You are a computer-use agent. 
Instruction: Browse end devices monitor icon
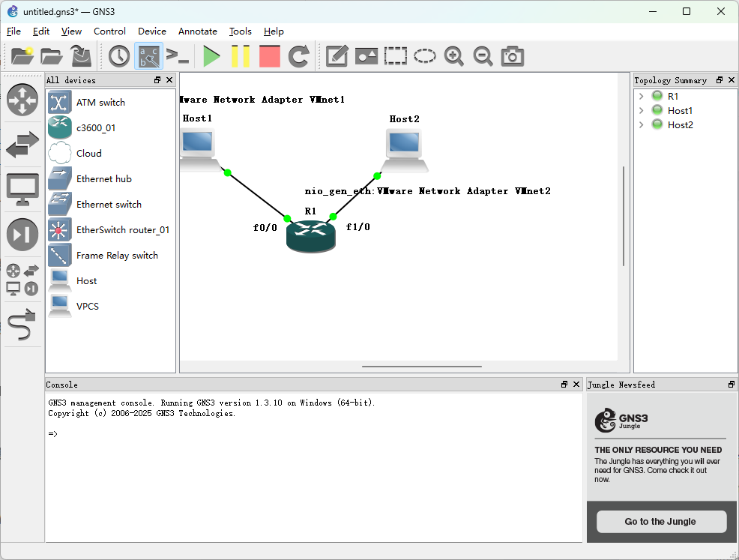(22, 190)
